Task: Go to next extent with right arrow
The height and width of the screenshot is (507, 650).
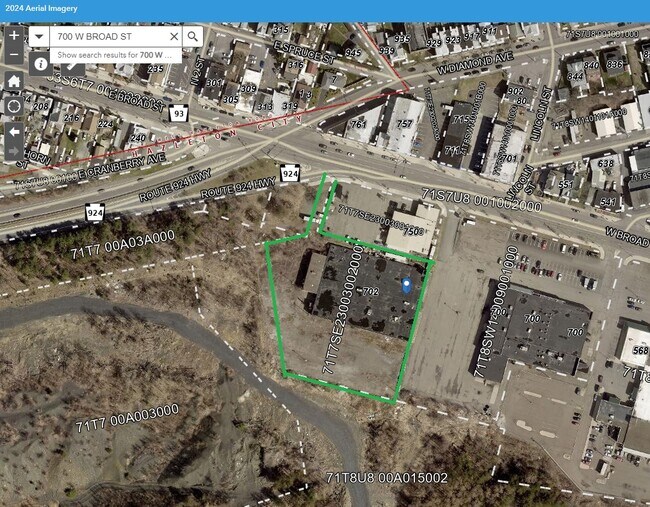Action: pos(14,151)
